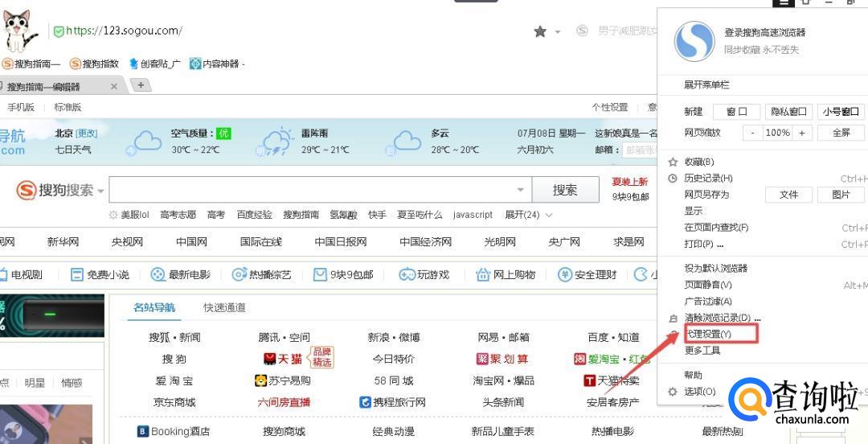Click the 隐私窗口 button
Image resolution: width=868 pixels, height=444 pixels.
pyautogui.click(x=789, y=112)
